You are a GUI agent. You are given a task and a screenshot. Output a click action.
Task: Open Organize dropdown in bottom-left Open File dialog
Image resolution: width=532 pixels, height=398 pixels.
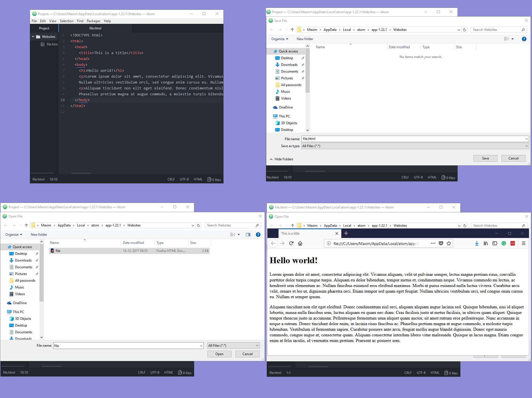pos(14,235)
